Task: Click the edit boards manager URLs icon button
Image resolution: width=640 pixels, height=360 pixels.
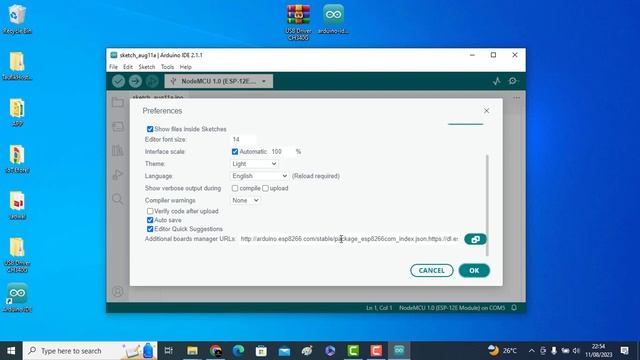Action: click(475, 239)
